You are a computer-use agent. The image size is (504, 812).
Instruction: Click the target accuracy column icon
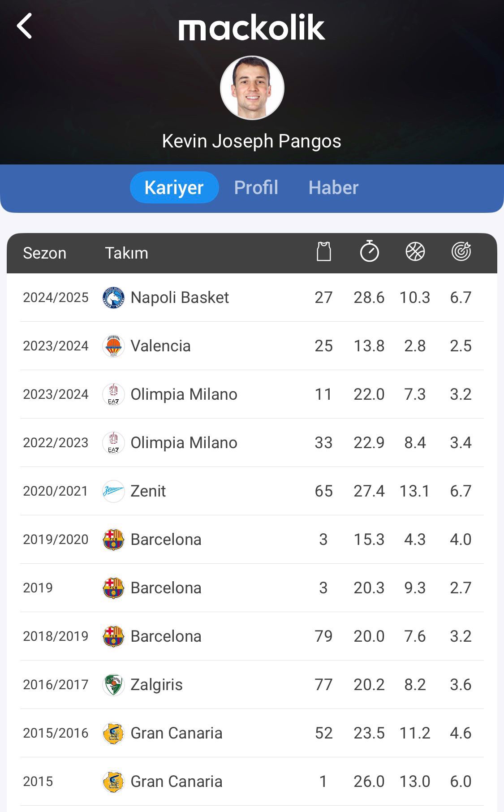[x=461, y=251]
